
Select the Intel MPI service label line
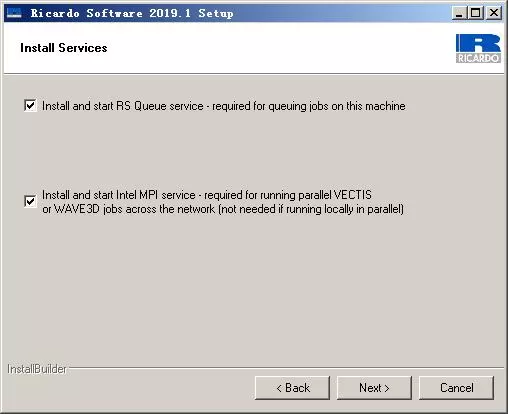coord(207,195)
